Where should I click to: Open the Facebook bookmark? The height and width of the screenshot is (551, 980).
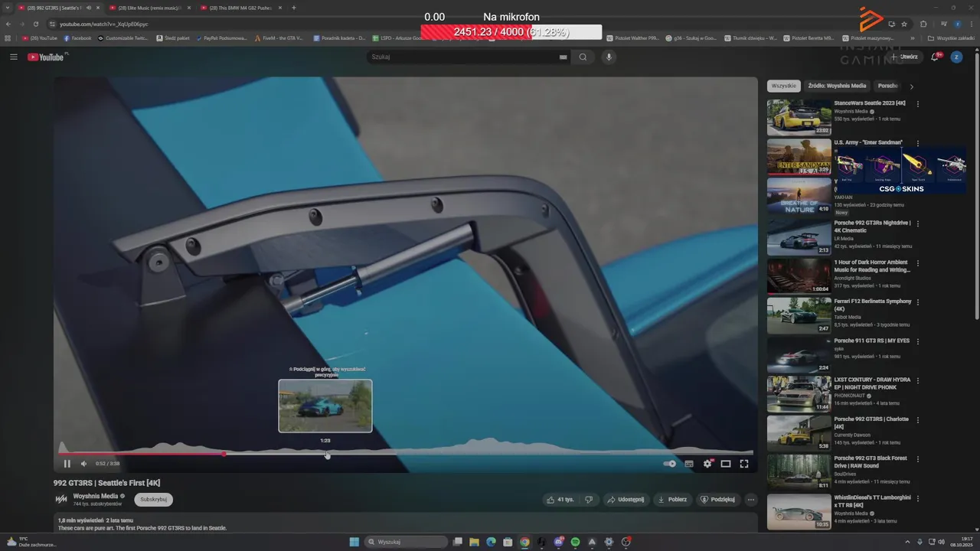[77, 37]
